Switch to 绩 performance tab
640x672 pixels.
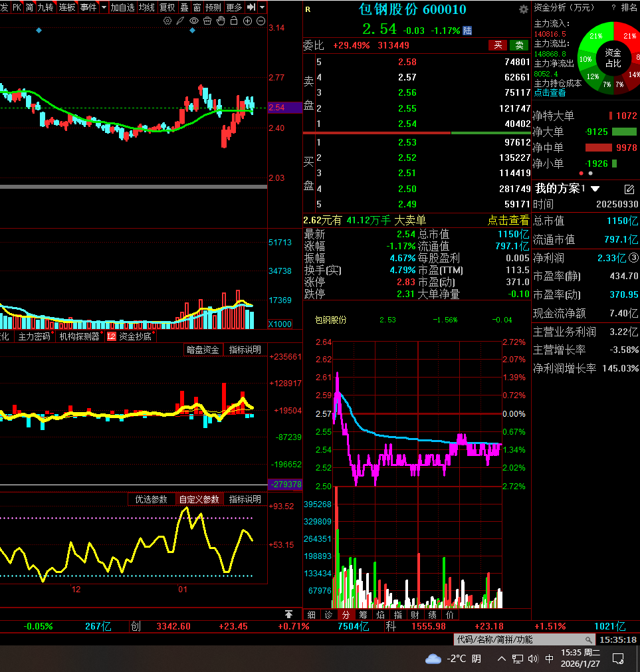(432, 615)
